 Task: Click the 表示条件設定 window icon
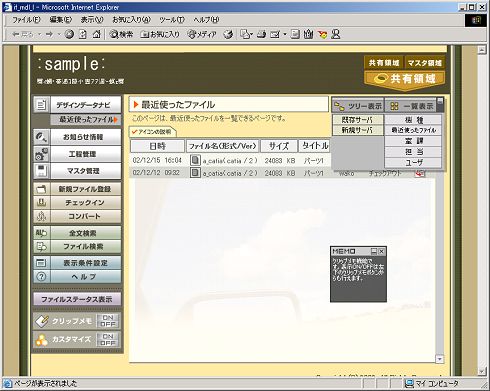(41, 263)
